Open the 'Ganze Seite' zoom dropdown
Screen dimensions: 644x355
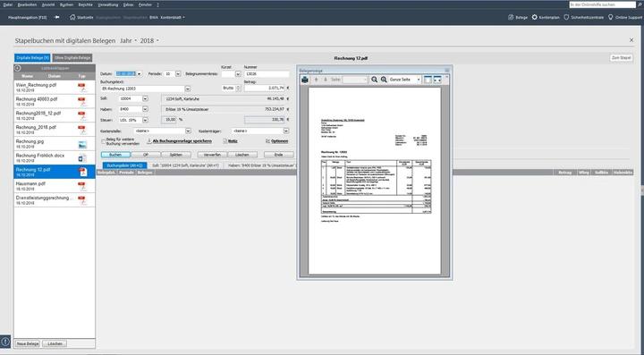tap(419, 80)
